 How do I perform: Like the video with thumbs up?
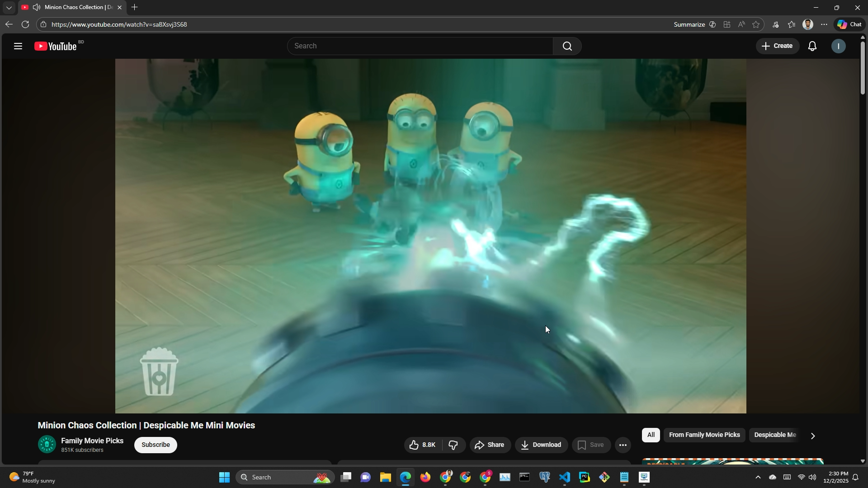point(422,445)
